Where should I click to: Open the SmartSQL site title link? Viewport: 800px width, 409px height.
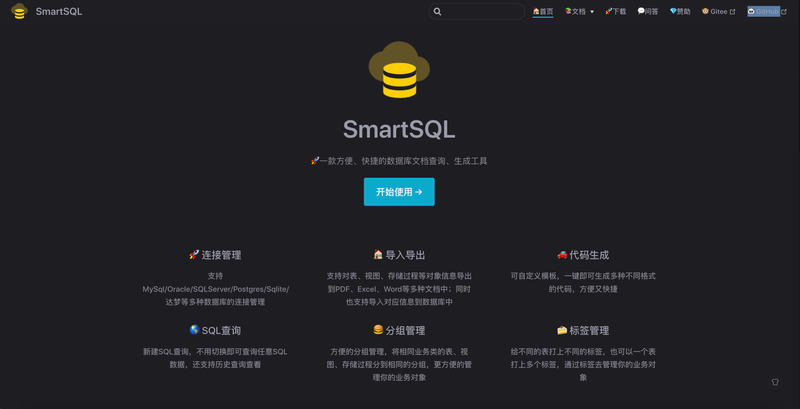tap(59, 11)
